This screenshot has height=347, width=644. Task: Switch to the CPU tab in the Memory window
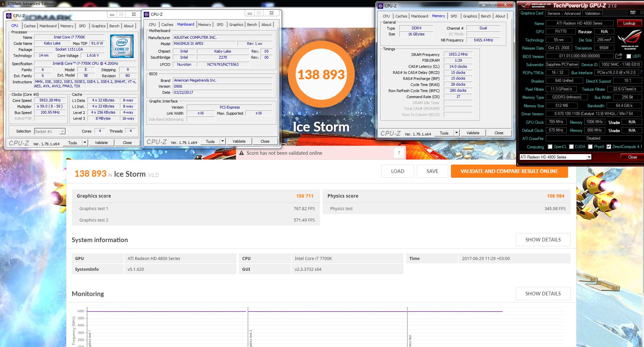(x=386, y=16)
